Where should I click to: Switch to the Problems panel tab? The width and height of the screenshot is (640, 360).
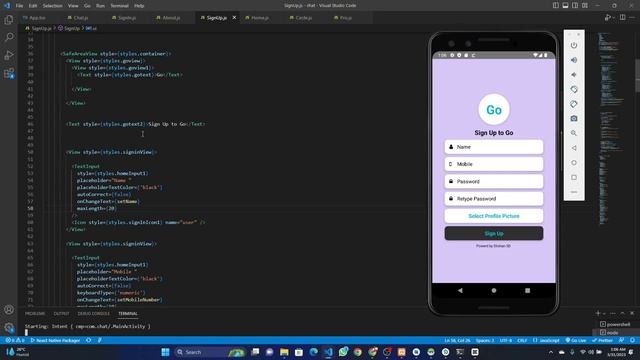coord(35,313)
